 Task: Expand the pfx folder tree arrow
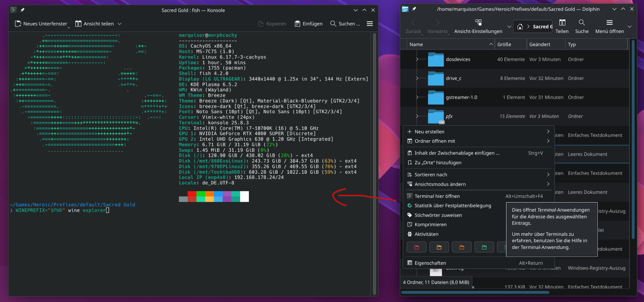pyautogui.click(x=417, y=116)
